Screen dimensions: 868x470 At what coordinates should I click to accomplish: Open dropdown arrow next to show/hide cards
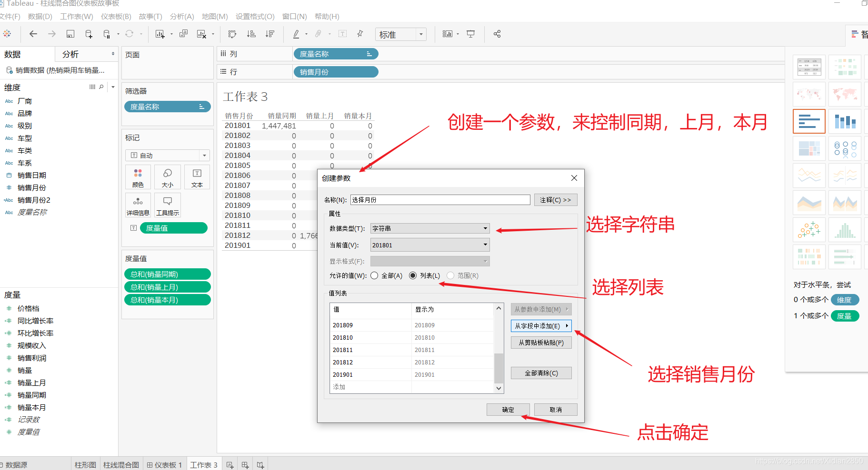(x=458, y=34)
